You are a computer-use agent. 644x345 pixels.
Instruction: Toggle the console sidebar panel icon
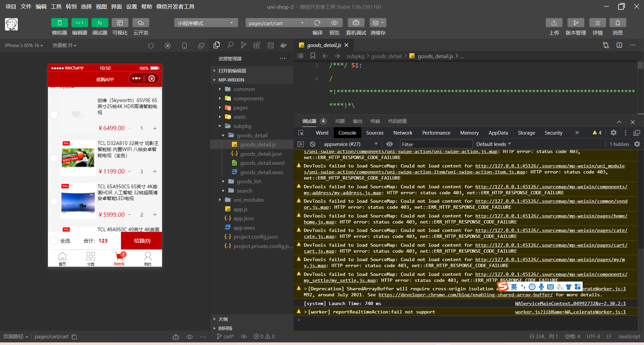tap(301, 144)
